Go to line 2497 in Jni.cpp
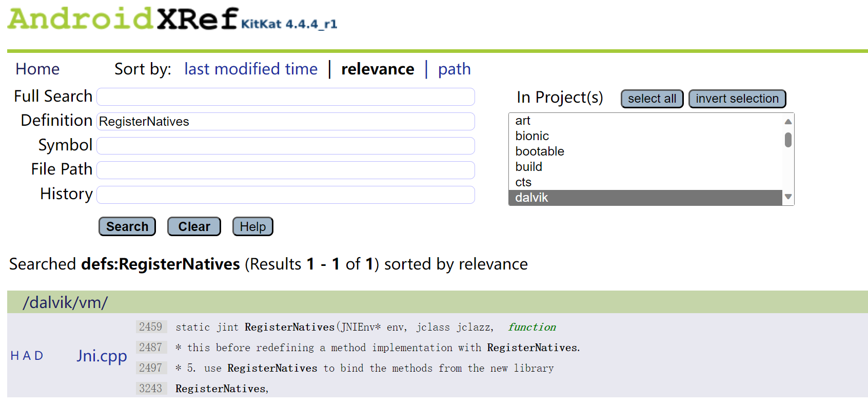Screen dimensions: 868x404 click(x=150, y=368)
